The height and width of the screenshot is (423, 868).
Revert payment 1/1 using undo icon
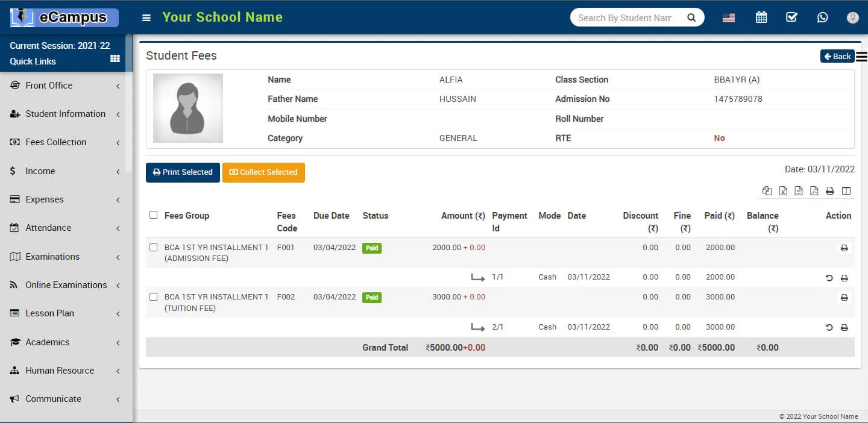point(829,278)
